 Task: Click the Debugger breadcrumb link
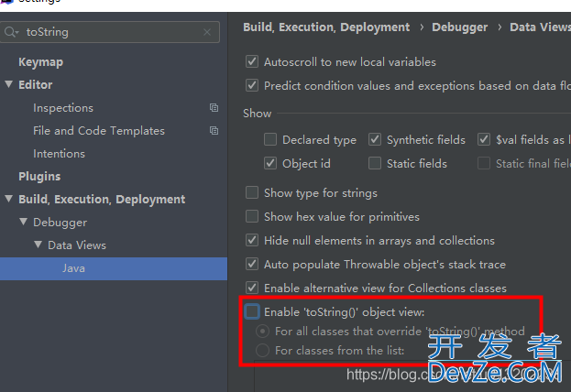[459, 27]
